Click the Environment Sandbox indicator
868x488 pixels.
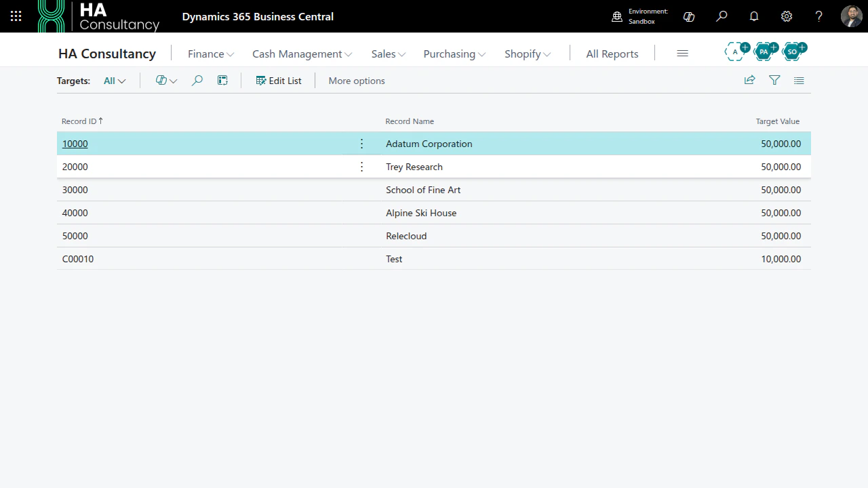click(639, 16)
